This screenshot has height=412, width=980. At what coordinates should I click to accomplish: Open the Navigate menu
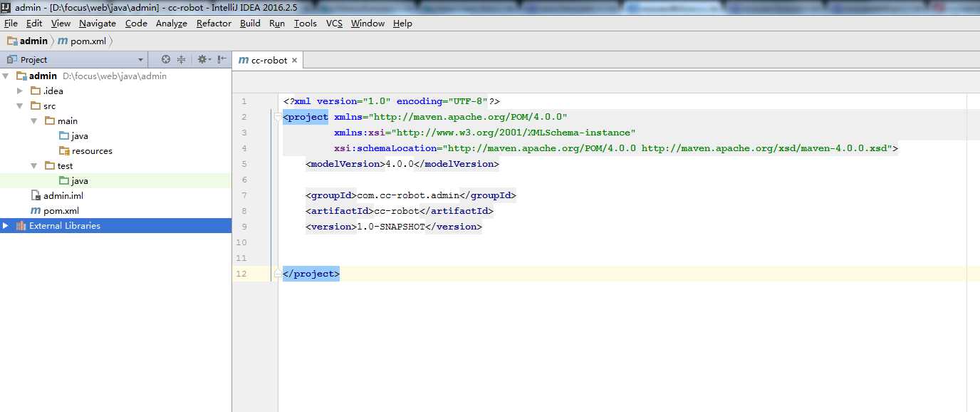98,23
